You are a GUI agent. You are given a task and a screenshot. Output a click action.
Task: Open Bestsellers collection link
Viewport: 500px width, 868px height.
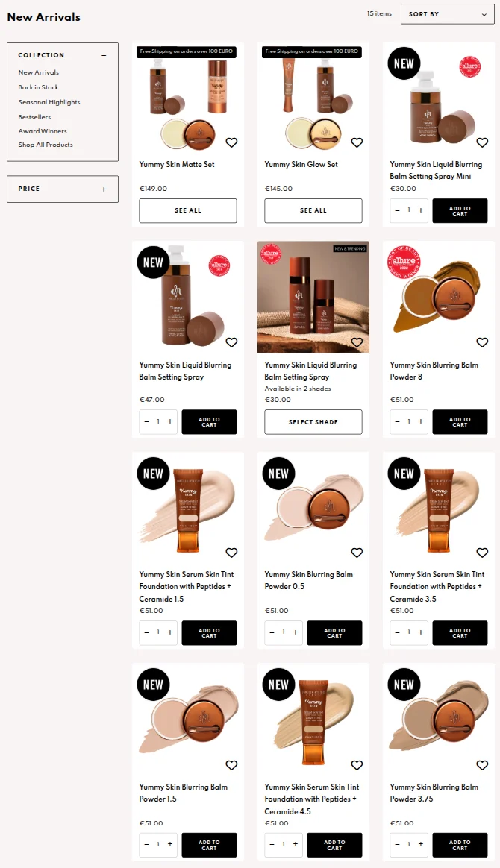point(34,117)
